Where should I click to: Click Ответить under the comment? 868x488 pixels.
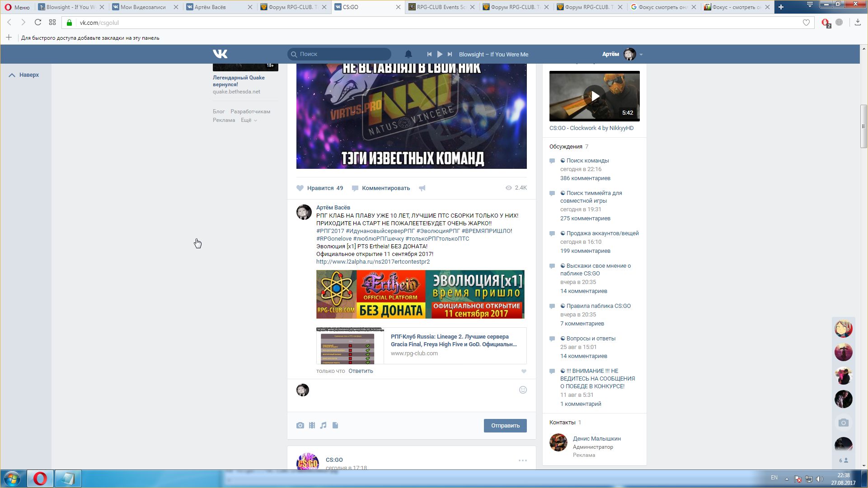click(x=361, y=371)
